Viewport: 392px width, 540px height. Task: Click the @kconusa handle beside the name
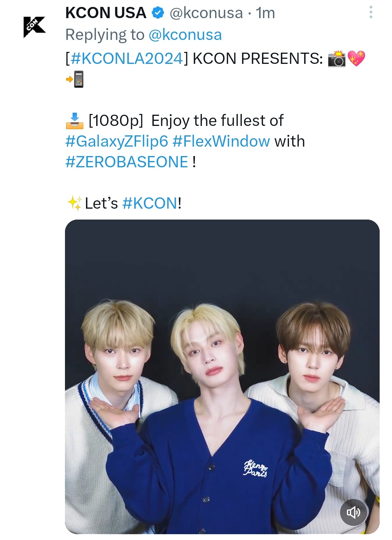[206, 13]
